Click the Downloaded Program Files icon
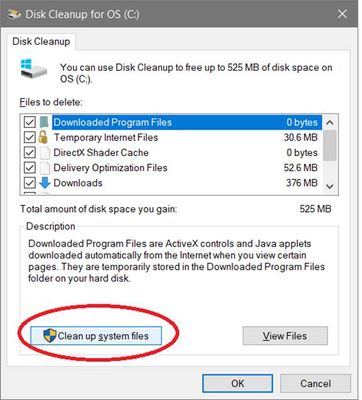 point(44,122)
